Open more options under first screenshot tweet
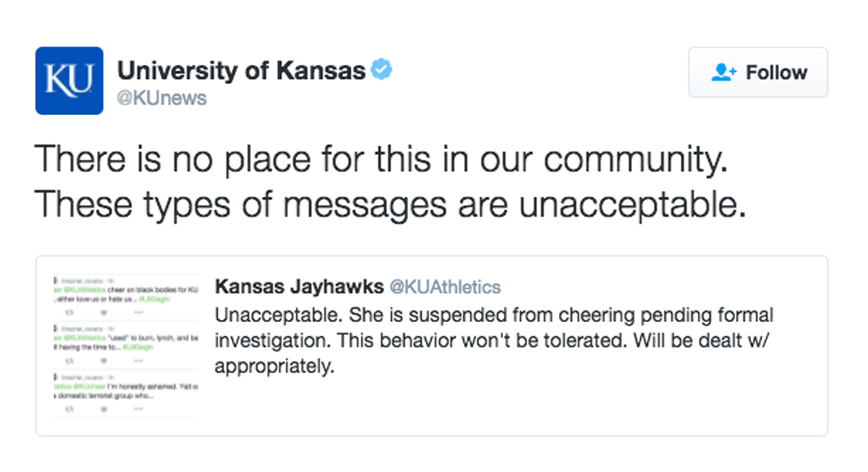The height and width of the screenshot is (472, 868). 138,313
